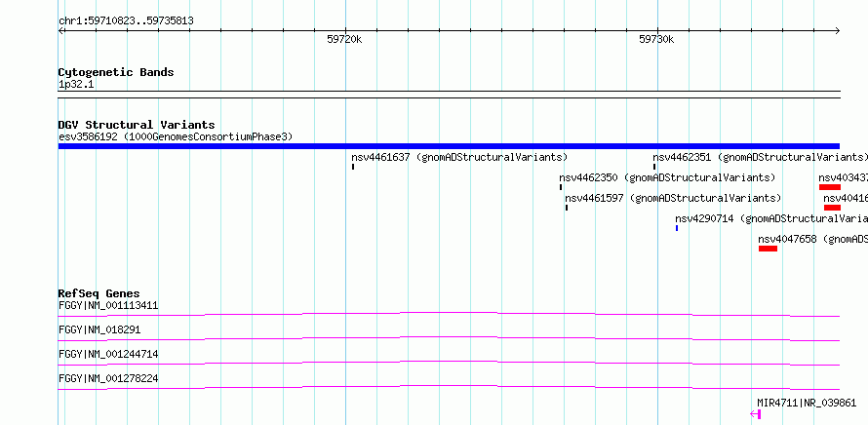Select the esv3586192 1000GenomesConsortiumPhase3 label

click(x=176, y=136)
